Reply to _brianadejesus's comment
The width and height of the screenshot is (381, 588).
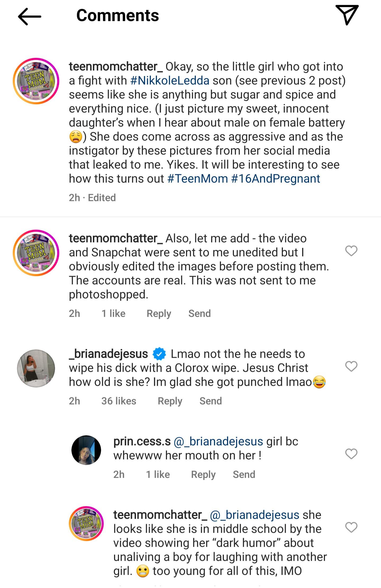coord(170,401)
